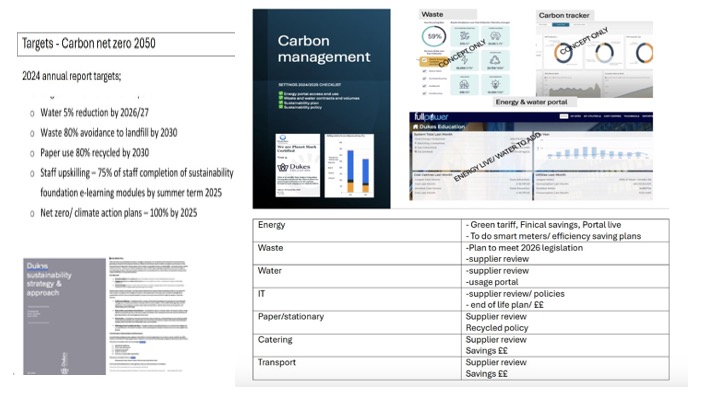
Task: Select the 'Water 5% reduction by 2026/27' bullet
Action: click(x=95, y=112)
